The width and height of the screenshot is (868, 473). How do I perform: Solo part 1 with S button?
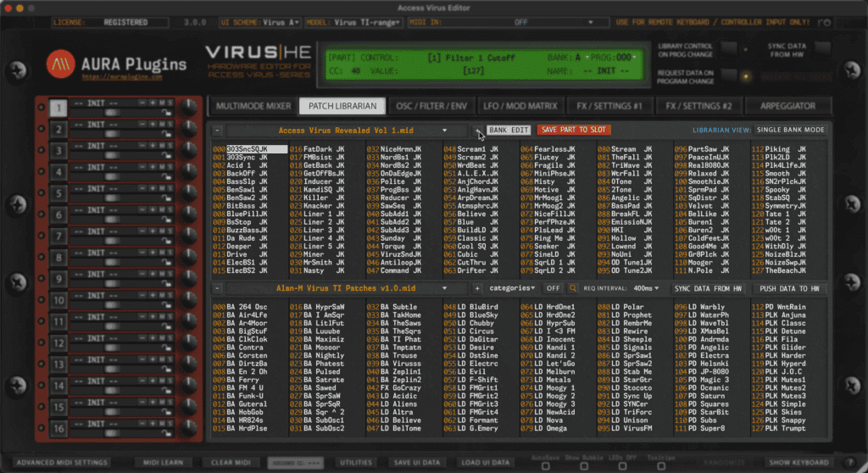click(x=170, y=103)
